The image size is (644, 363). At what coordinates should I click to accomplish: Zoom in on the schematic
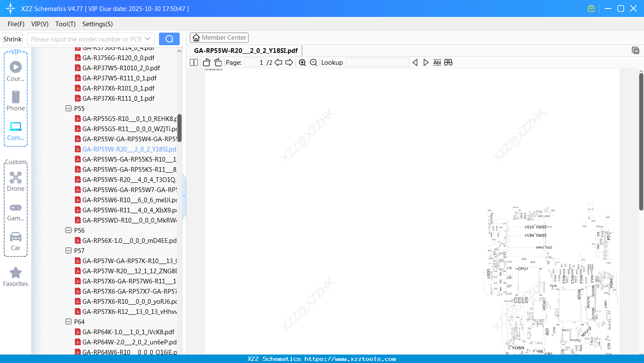(302, 62)
